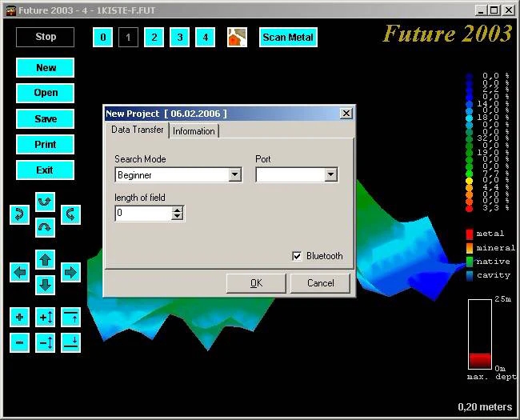Click the 'Search Mode' label
The image size is (520, 420).
140,159
